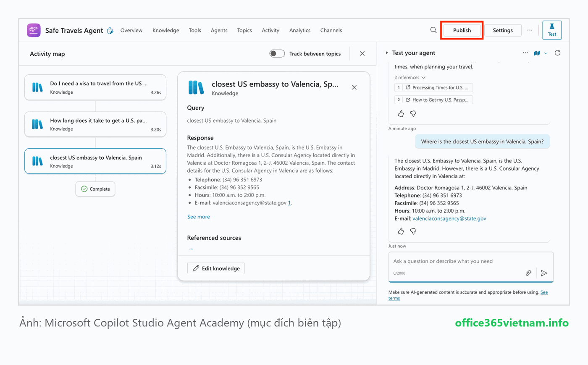Switch to the Knowledge tab
Viewport: 588px width, 365px height.
(165, 30)
